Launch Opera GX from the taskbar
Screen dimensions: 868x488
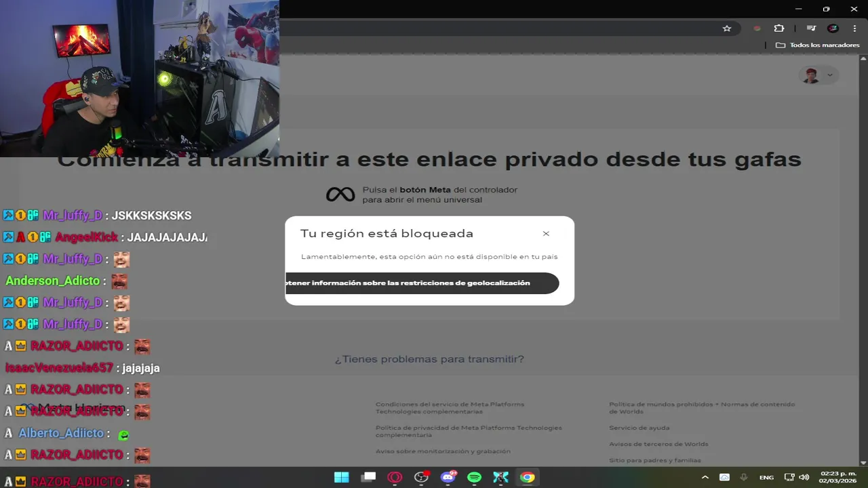(x=395, y=477)
